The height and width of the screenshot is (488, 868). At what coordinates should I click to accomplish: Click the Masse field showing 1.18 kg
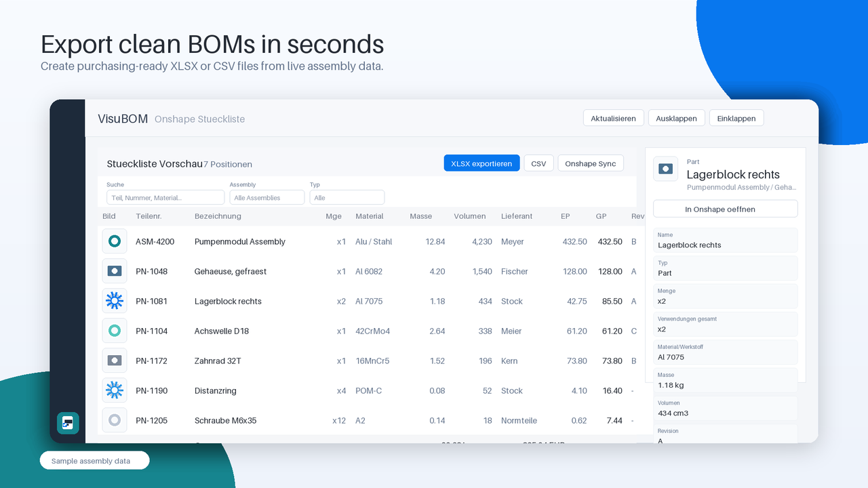coord(725,380)
